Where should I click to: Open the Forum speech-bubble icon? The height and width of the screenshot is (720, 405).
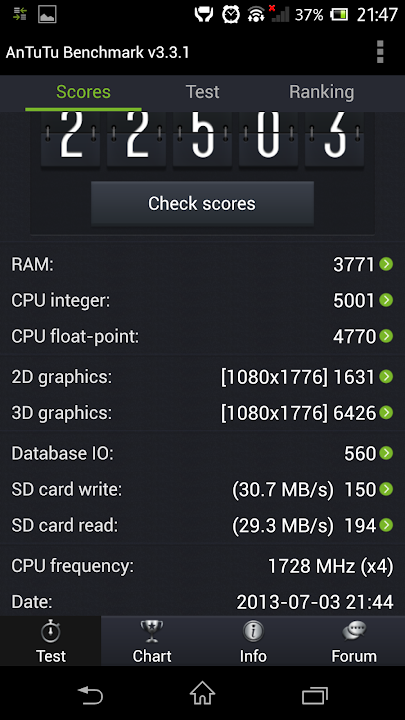pos(354,632)
